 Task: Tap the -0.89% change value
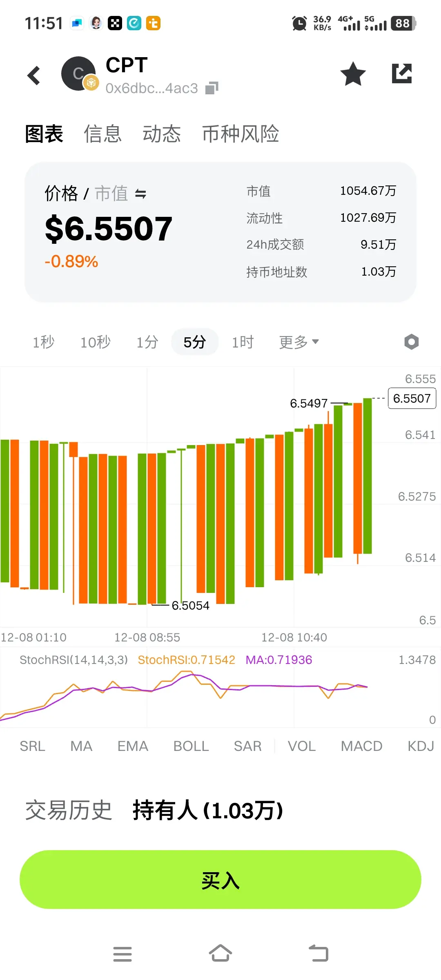[71, 261]
